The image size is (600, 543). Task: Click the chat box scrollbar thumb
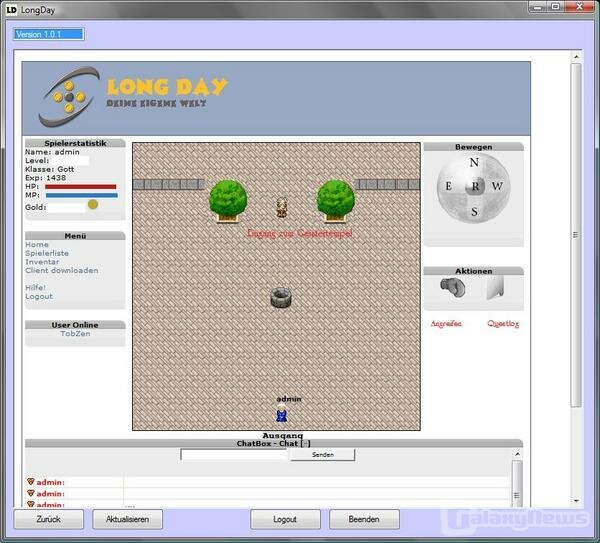[517, 483]
